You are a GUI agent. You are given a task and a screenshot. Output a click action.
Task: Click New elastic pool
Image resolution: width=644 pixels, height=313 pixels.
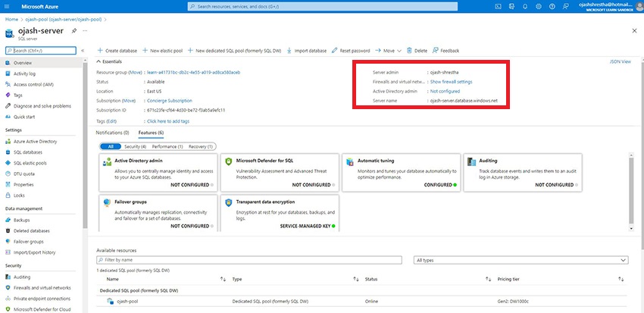[x=162, y=51]
